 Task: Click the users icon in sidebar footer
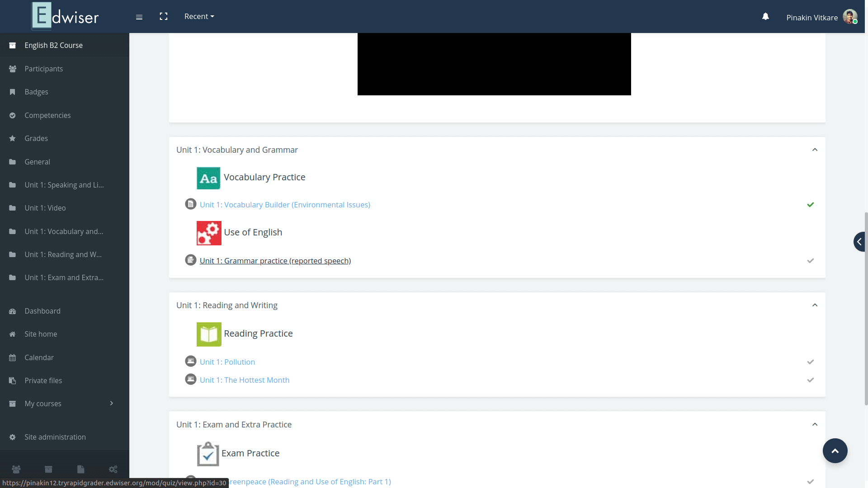(16, 469)
